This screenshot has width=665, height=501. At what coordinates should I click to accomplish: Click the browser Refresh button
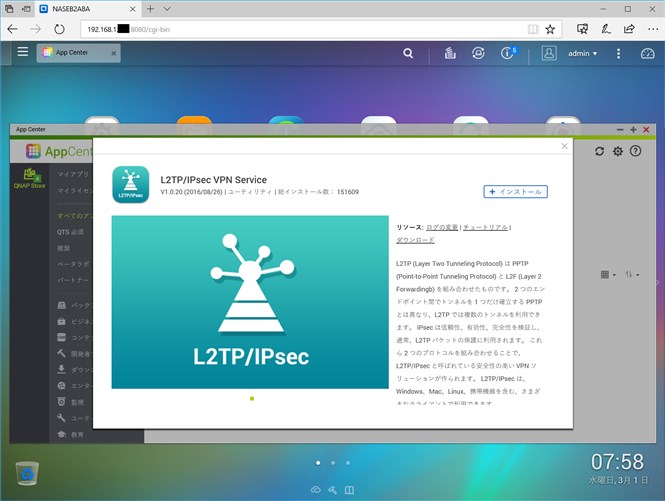(x=59, y=29)
